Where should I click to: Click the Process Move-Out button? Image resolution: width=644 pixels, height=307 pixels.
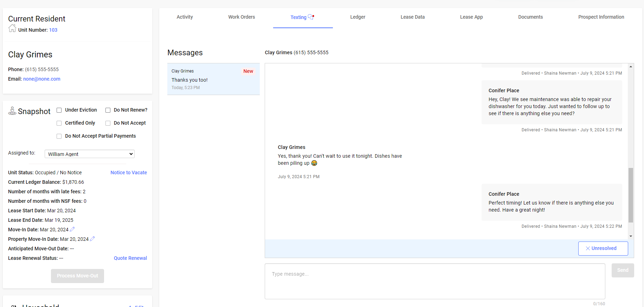(77, 276)
